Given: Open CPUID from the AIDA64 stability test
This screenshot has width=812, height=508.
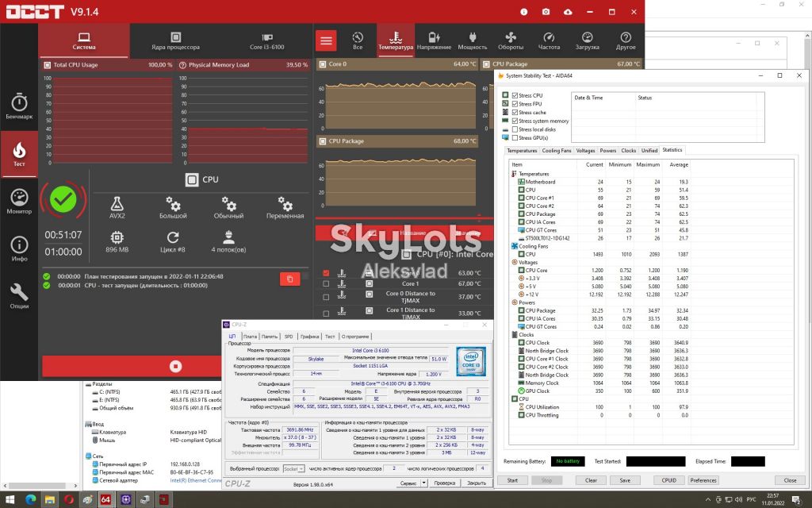Looking at the screenshot, I should pos(669,480).
